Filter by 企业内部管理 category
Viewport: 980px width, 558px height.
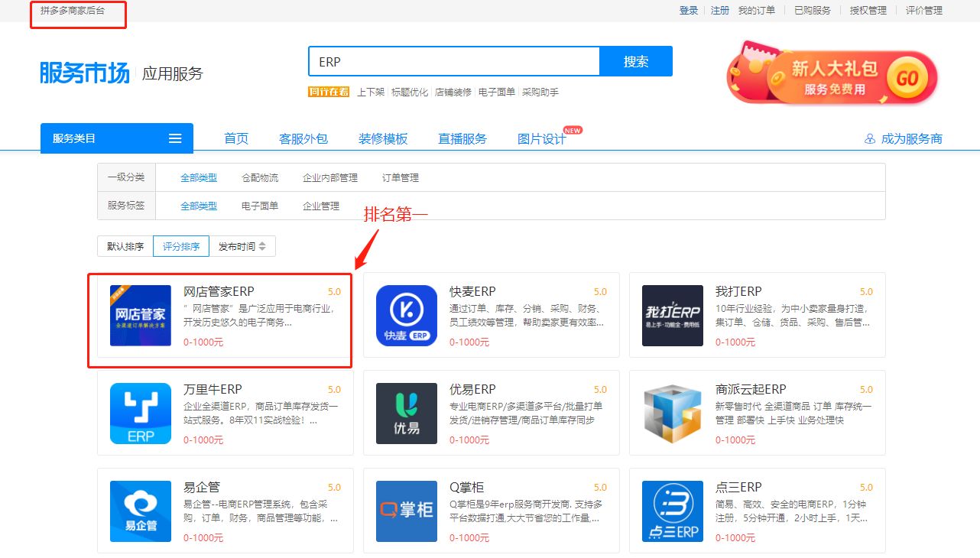[x=330, y=177]
